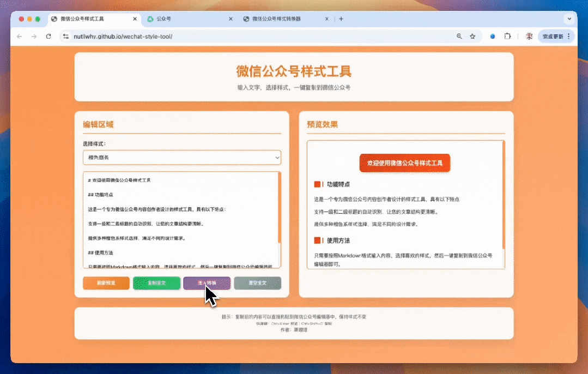This screenshot has height=374, width=588.
Task: Click the preview line 提供多种橙色系样式选择
Action: pos(366,224)
